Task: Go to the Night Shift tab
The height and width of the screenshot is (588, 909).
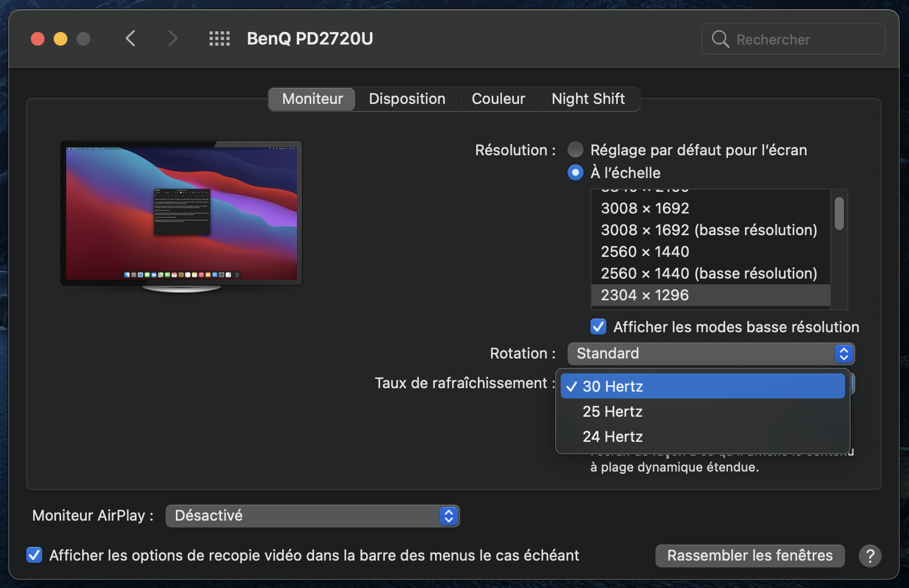Action: pos(588,99)
